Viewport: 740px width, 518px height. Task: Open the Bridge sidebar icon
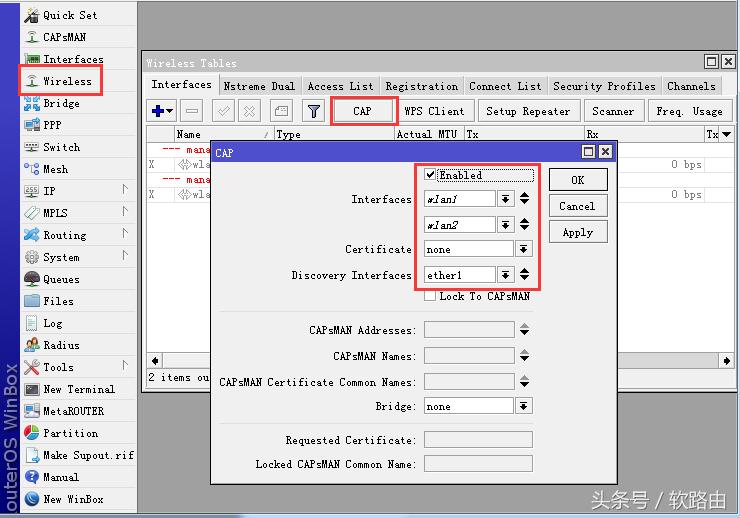coord(32,103)
